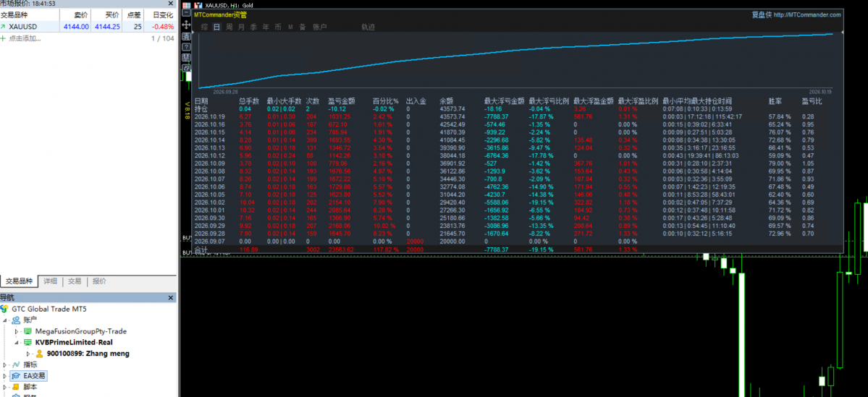Click the red table icon above chart
The height and width of the screenshot is (397, 868).
(x=187, y=6)
